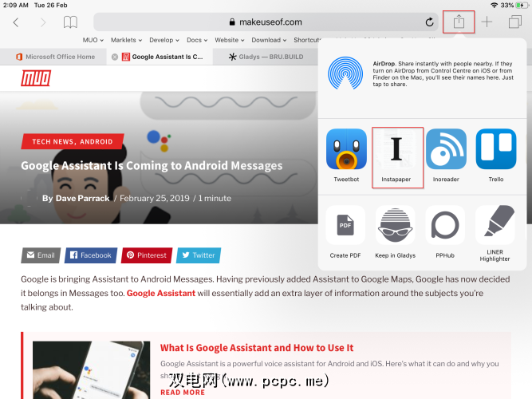
Task: Show all tabs overview icon
Action: pos(515,22)
